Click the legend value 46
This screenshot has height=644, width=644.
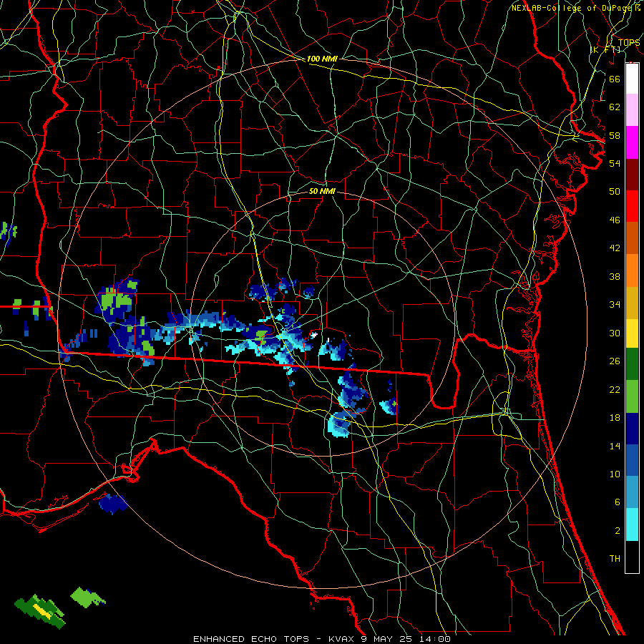615,220
